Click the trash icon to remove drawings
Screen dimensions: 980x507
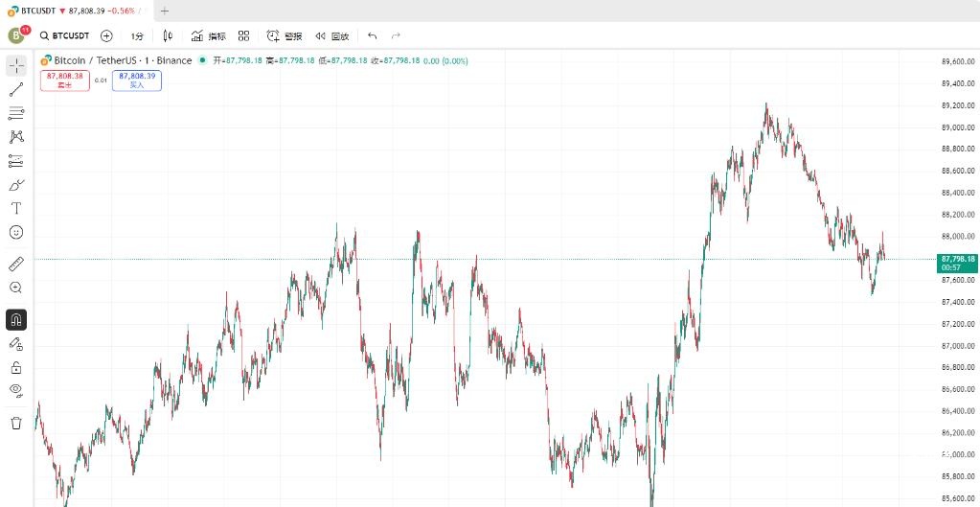16,423
